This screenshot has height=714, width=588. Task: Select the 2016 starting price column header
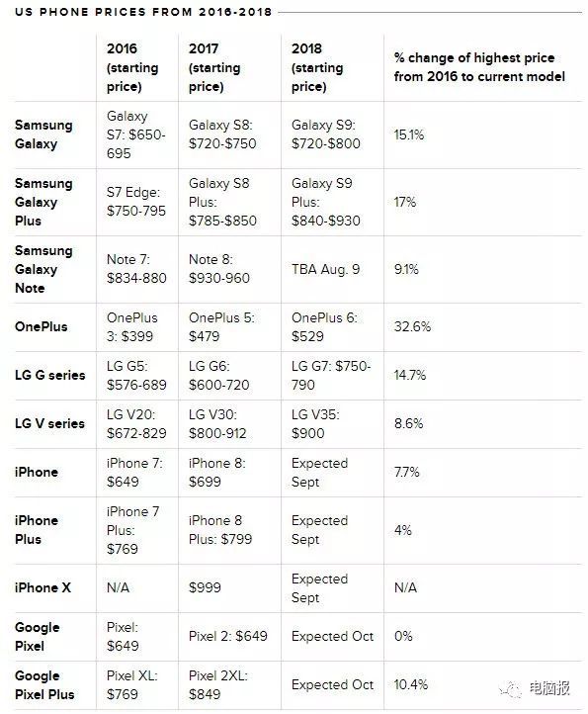[x=132, y=67]
